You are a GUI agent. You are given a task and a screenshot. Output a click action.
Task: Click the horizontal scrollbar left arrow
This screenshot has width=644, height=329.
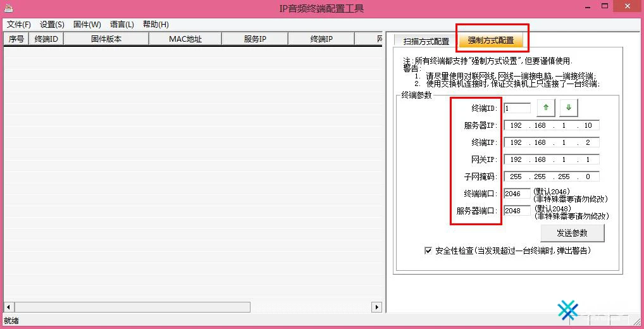click(9, 307)
